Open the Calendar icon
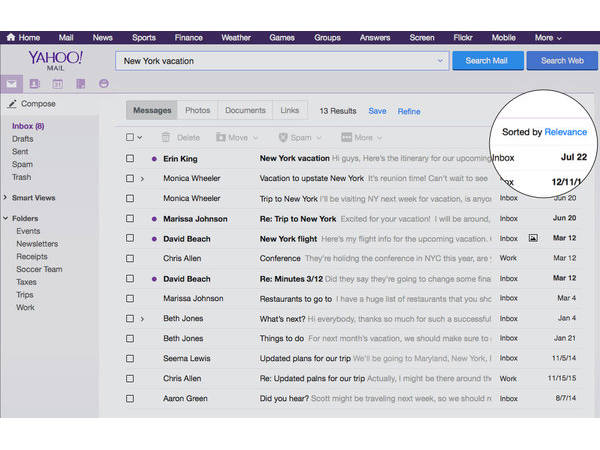The width and height of the screenshot is (600, 450). click(57, 84)
